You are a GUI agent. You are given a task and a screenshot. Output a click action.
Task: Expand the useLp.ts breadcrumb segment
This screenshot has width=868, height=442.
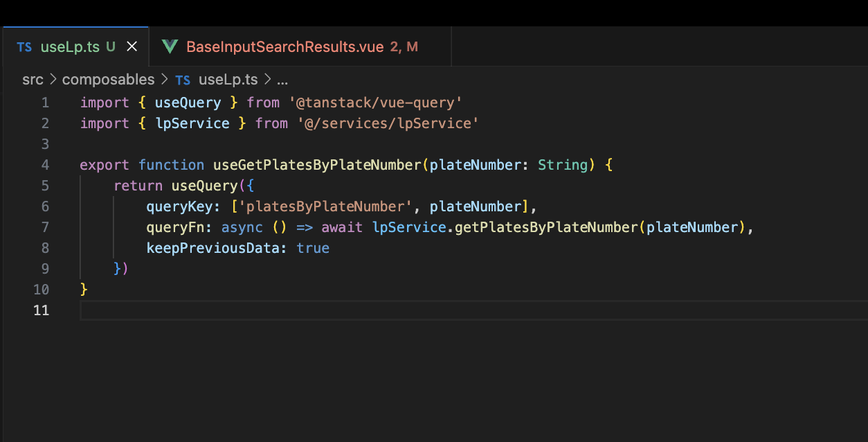pos(228,80)
